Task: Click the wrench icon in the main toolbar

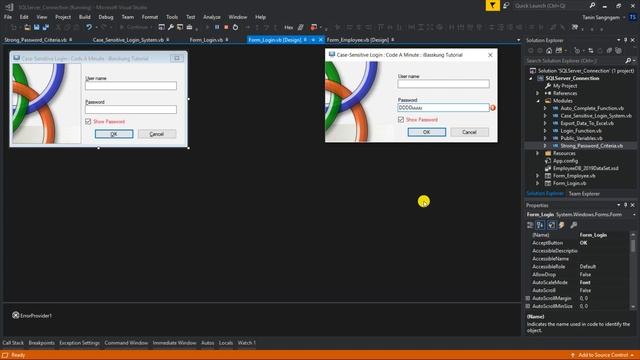Action: click(171, 27)
